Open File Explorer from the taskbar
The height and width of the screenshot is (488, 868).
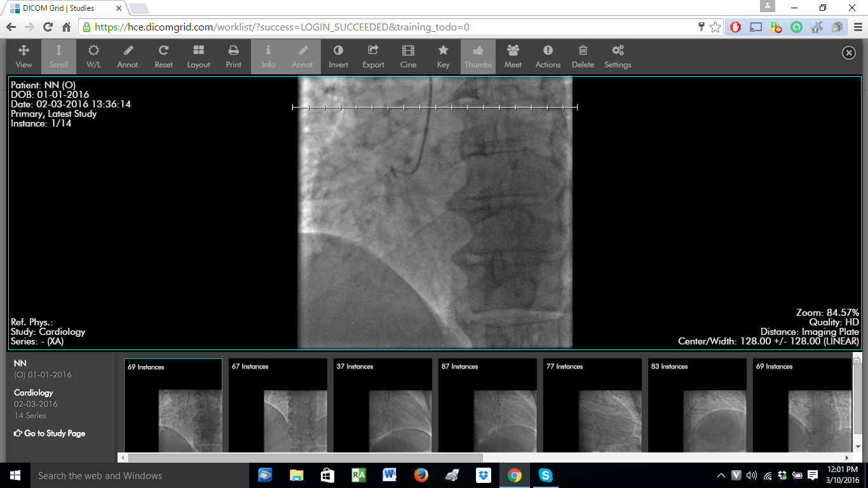[296, 475]
